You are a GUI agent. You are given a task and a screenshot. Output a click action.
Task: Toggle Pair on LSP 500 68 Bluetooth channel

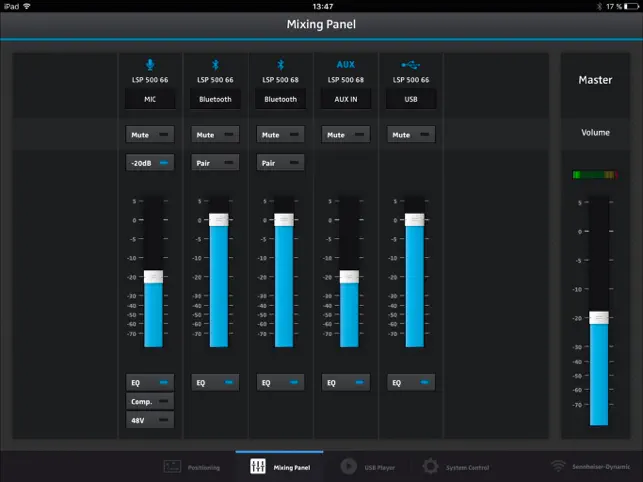pos(280,163)
